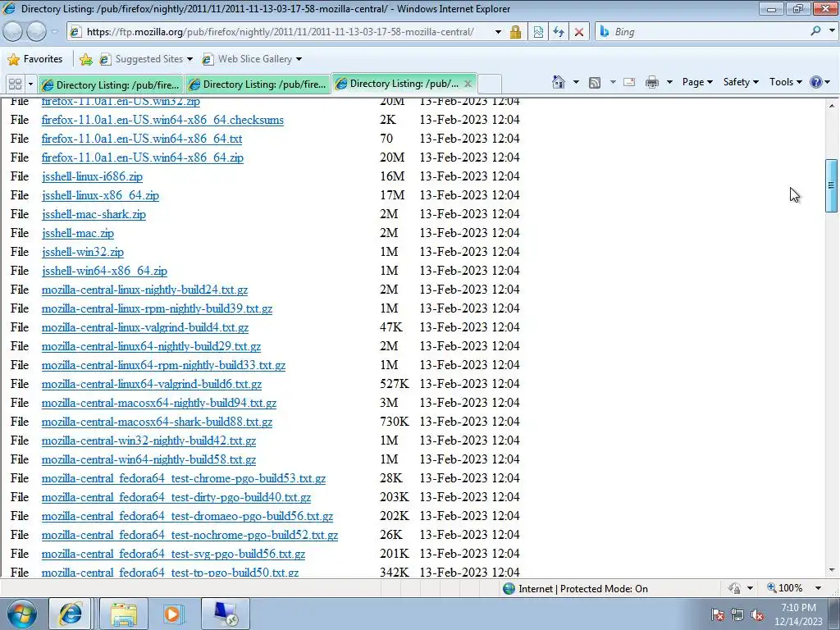840x630 pixels.
Task: Click the muted volume tray icon
Action: (x=757, y=614)
